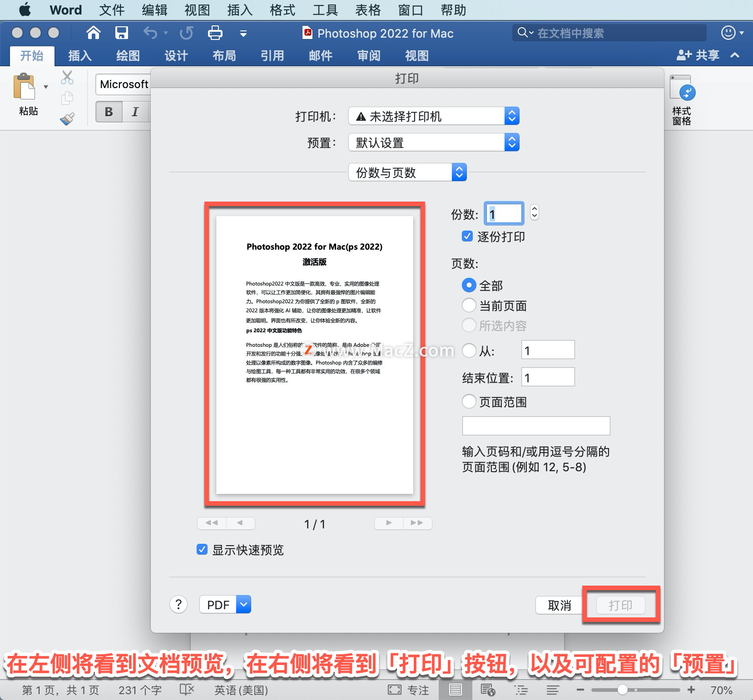Toggle the 逐份打印 checkbox

tap(467, 236)
